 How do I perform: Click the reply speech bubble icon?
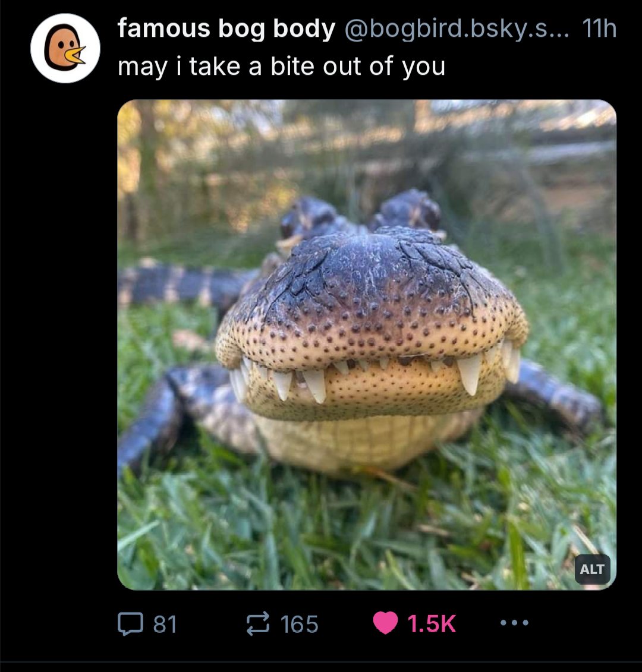(x=130, y=623)
